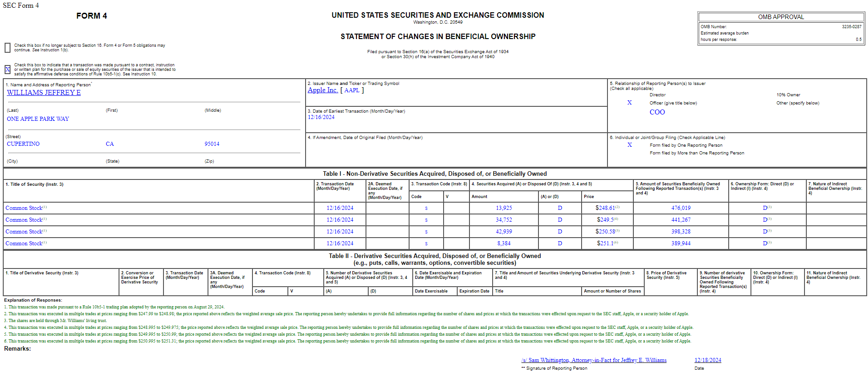Click the ONE APPLE PARK WAY street address
868x372 pixels.
[38, 119]
